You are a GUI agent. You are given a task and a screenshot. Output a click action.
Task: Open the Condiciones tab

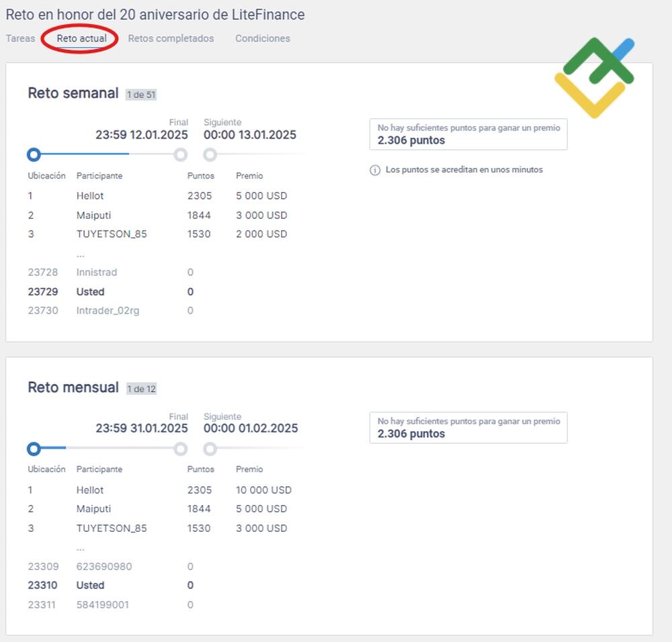(x=262, y=38)
